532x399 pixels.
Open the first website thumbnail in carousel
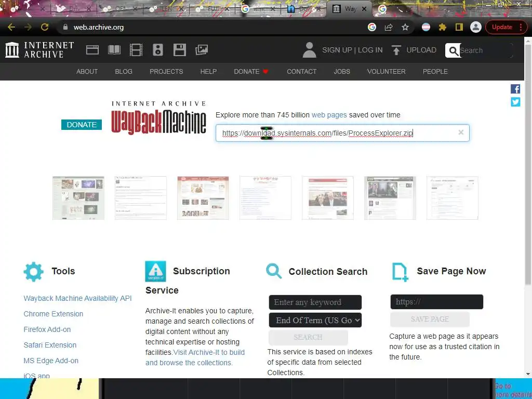[78, 198]
